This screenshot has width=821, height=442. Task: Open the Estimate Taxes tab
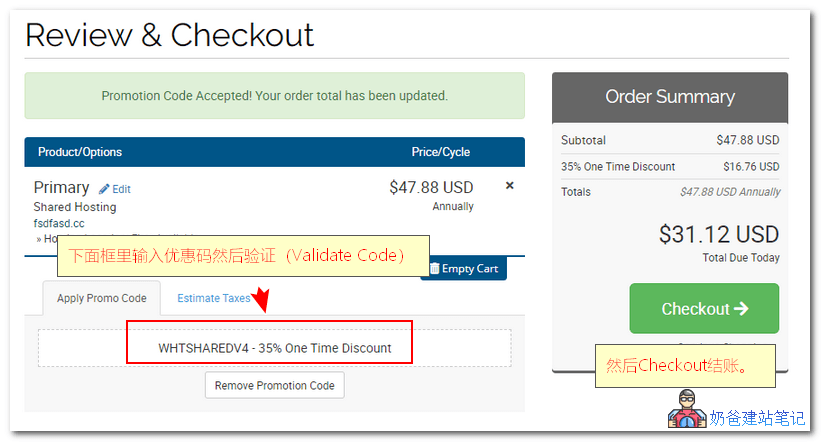[x=213, y=298]
